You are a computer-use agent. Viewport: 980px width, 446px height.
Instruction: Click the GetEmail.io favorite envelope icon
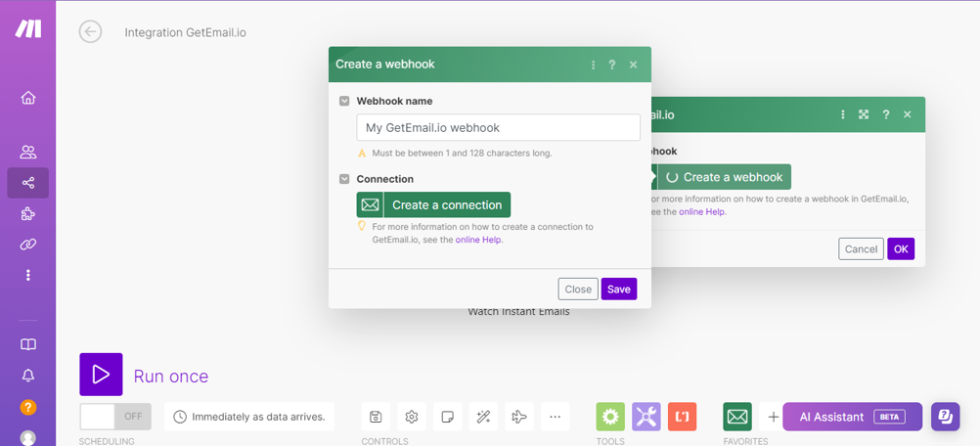(x=737, y=417)
